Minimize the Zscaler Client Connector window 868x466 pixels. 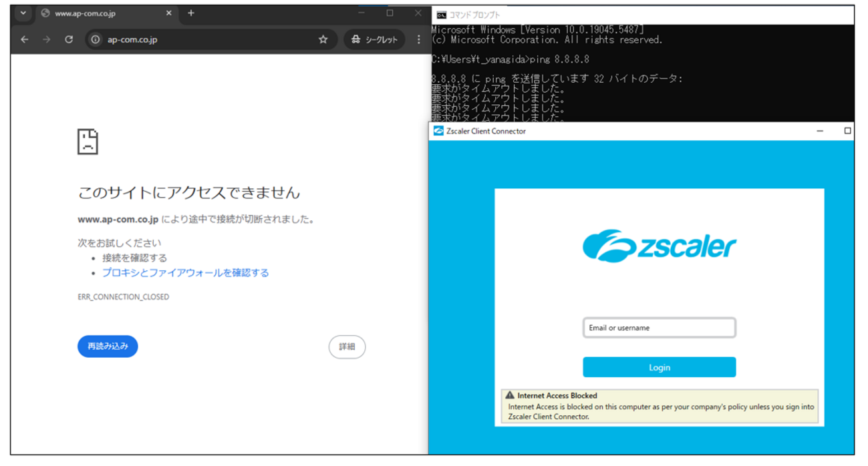[820, 131]
